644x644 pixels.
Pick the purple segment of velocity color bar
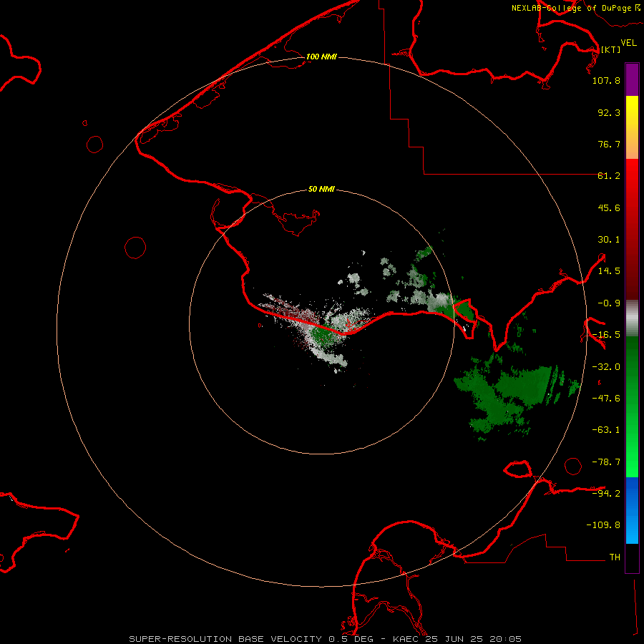coord(632,79)
